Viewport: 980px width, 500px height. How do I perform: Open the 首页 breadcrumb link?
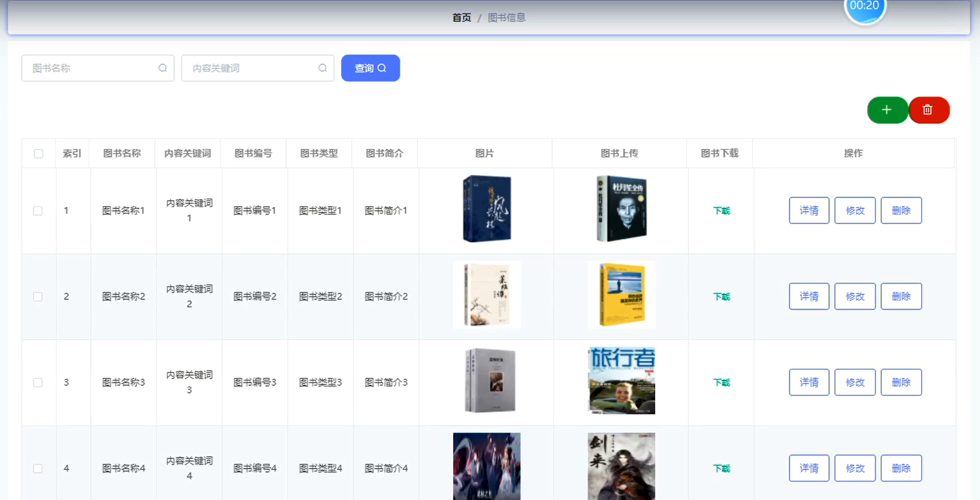point(460,17)
